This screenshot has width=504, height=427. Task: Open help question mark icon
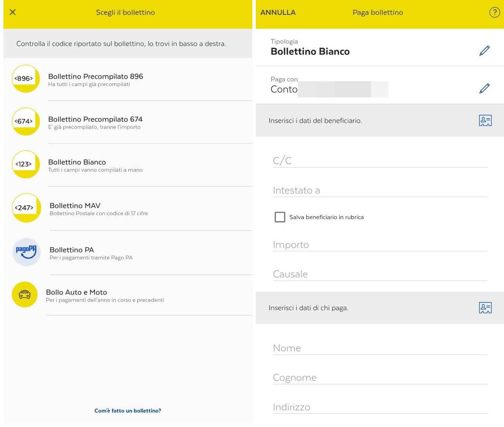pos(494,12)
